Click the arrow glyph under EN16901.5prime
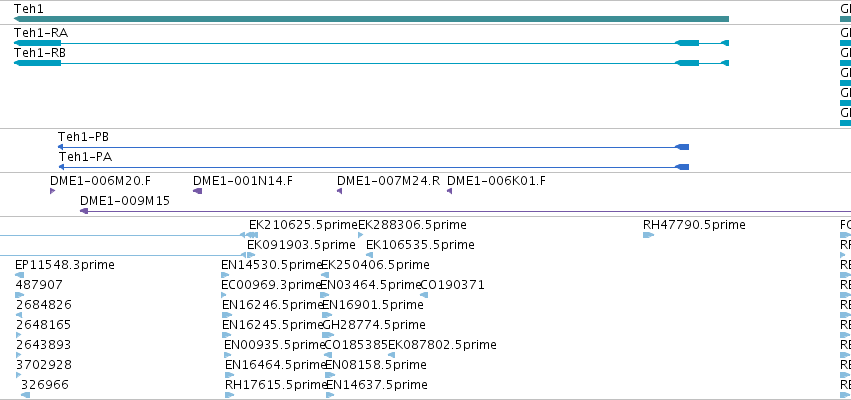Image resolution: width=851 pixels, height=400 pixels. click(x=327, y=315)
